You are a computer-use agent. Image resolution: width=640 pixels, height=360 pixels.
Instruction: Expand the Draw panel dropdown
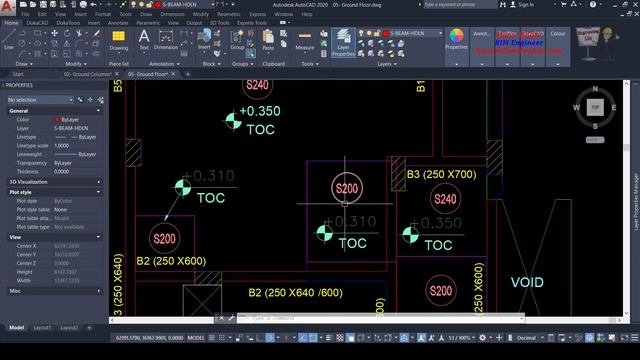[24, 64]
